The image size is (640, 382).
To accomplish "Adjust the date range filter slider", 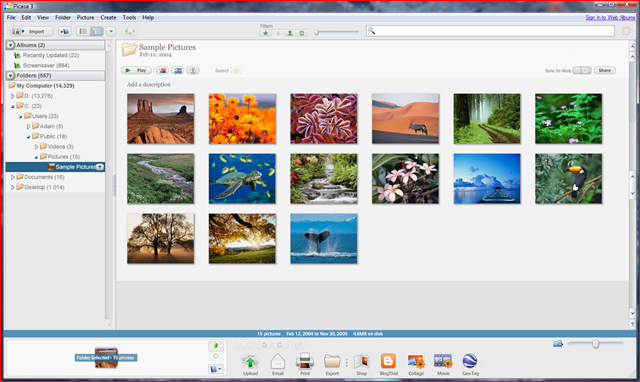I will click(x=316, y=32).
